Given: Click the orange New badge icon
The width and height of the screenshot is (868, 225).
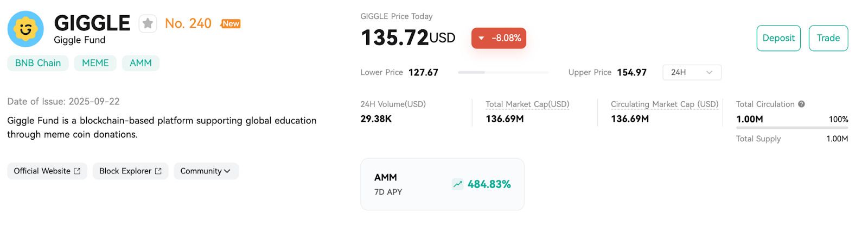Looking at the screenshot, I should click(x=231, y=24).
